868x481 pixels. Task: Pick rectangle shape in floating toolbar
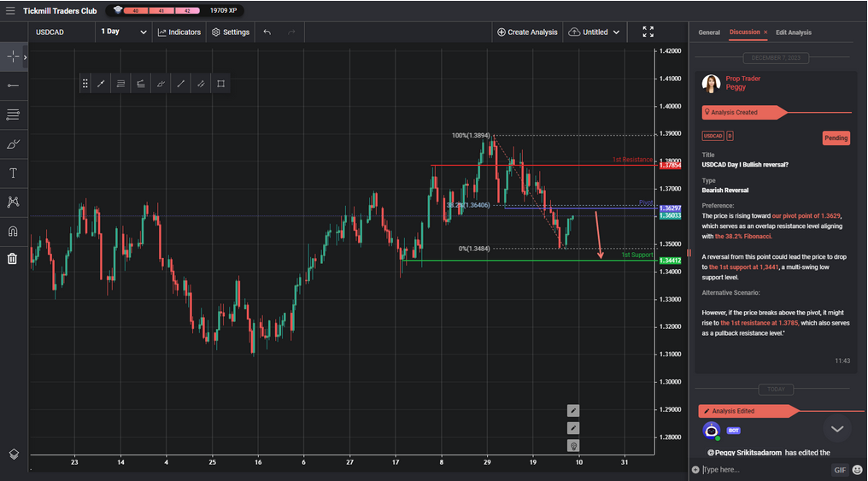pyautogui.click(x=220, y=84)
